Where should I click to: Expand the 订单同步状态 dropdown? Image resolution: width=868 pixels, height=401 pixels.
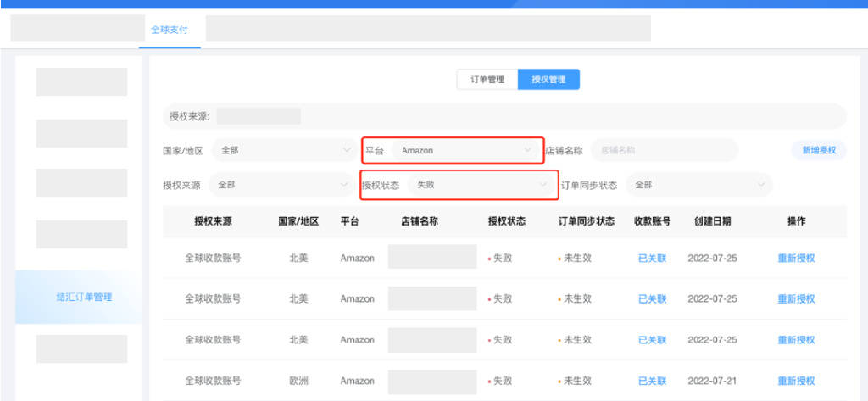pos(698,184)
